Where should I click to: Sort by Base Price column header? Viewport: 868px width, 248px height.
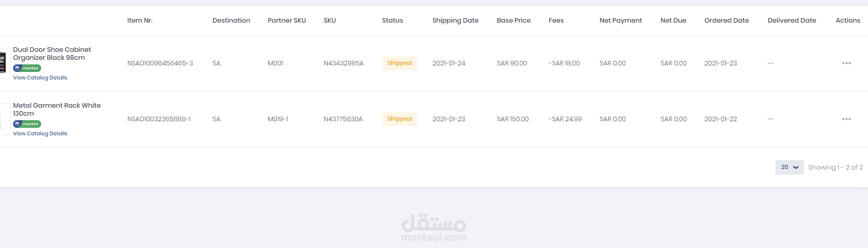click(x=514, y=21)
